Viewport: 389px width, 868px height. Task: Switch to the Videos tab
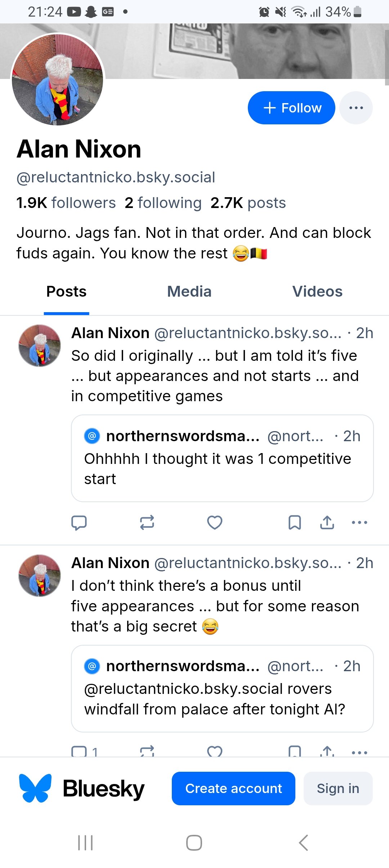(x=317, y=292)
